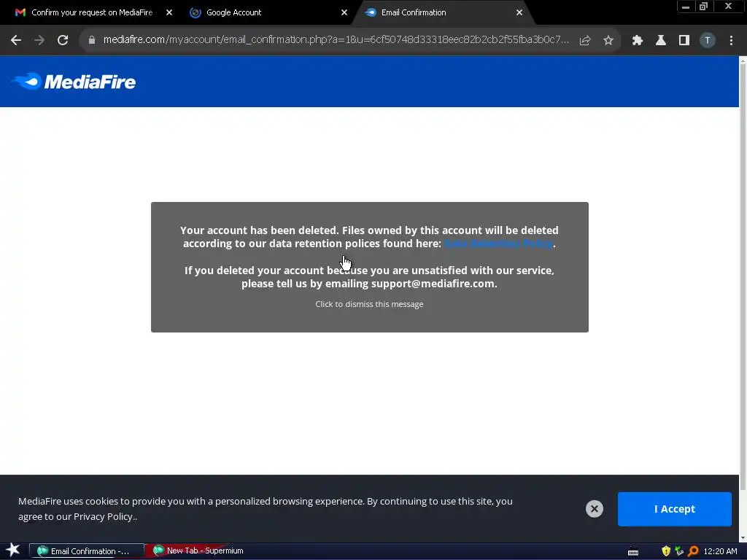This screenshot has height=560, width=747.
Task: Open the Data Retention Policy link
Action: [x=498, y=244]
